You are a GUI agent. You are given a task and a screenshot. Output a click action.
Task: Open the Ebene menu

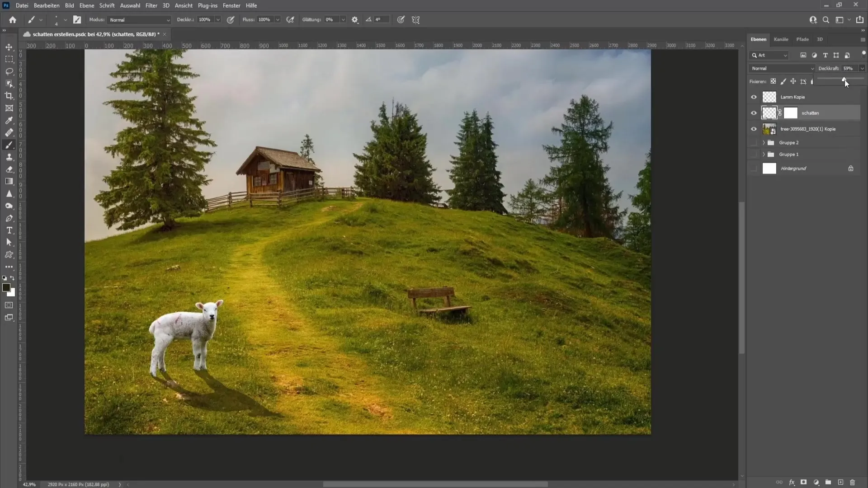85,5
